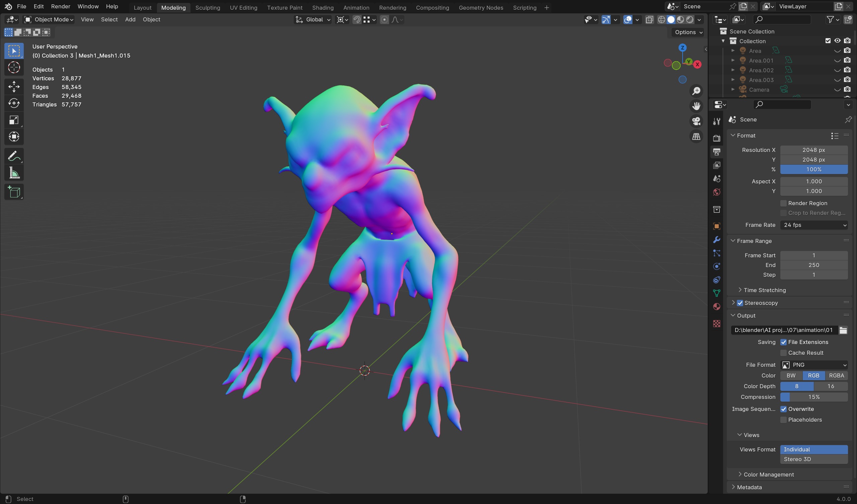The image size is (857, 504).
Task: Toggle the camera view icon
Action: coord(696,121)
